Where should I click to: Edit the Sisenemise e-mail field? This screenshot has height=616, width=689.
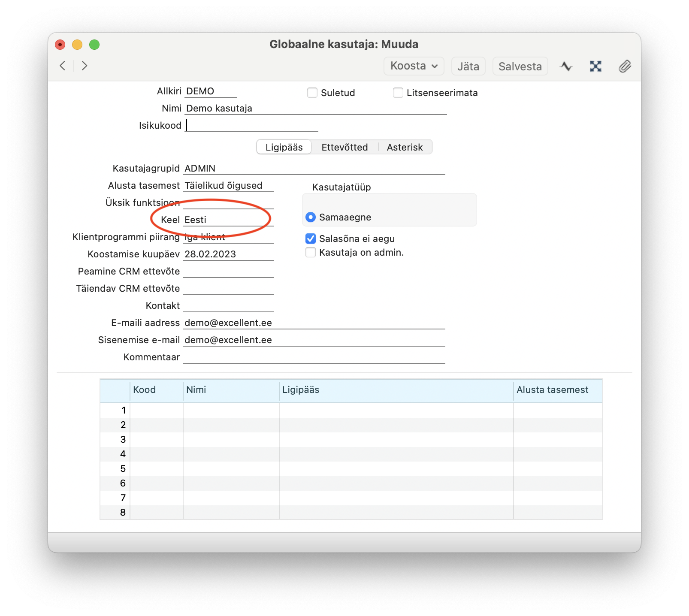coord(314,340)
